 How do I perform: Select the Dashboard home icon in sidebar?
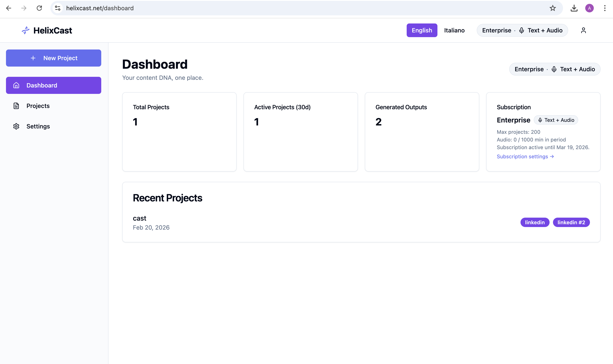coord(16,85)
